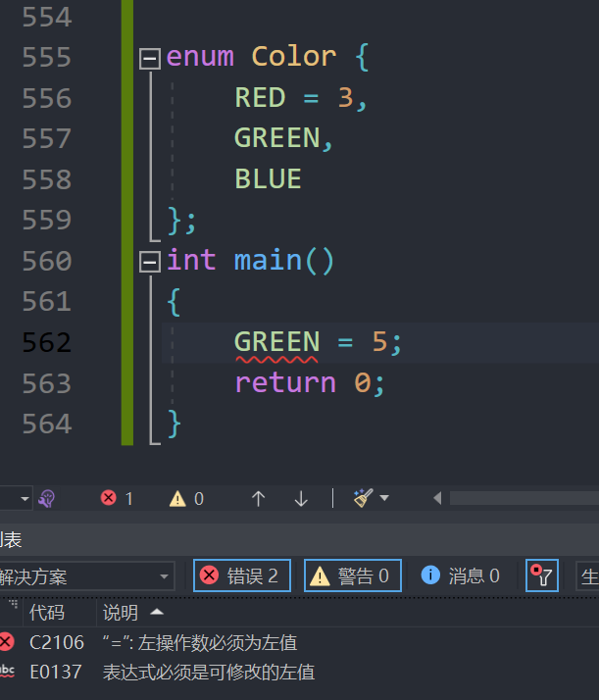Select the C2106 error row

pos(300,643)
